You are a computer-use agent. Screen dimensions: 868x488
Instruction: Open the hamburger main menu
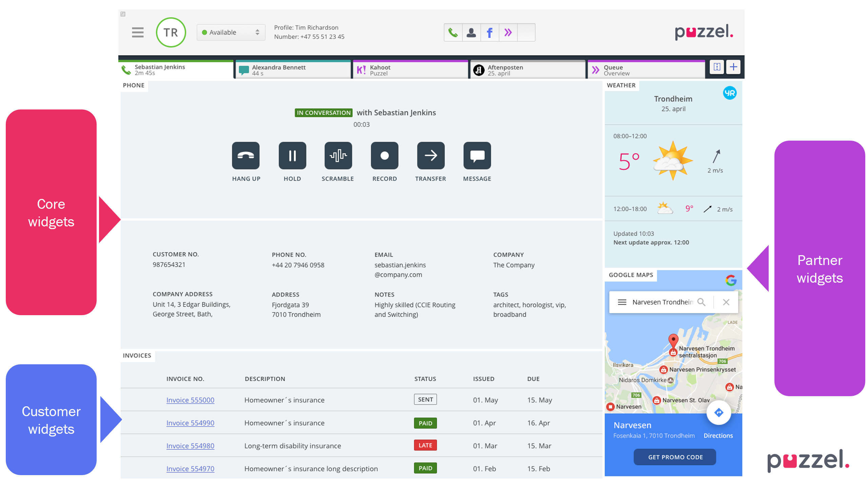point(138,33)
